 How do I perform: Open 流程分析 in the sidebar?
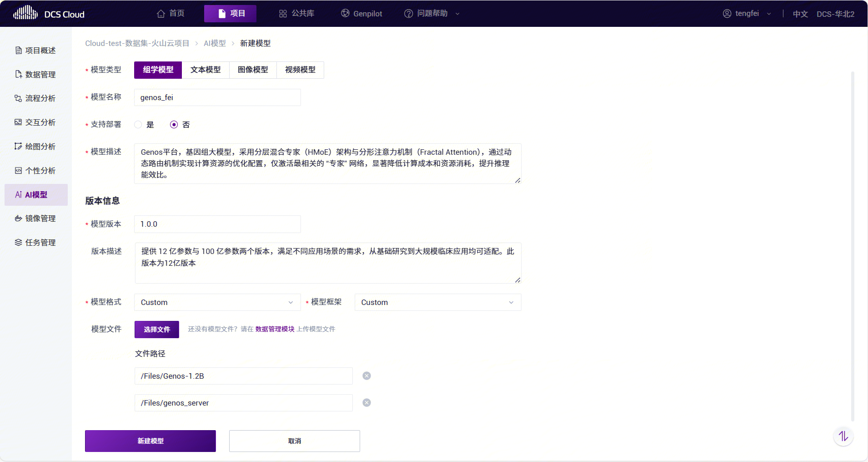[36, 98]
